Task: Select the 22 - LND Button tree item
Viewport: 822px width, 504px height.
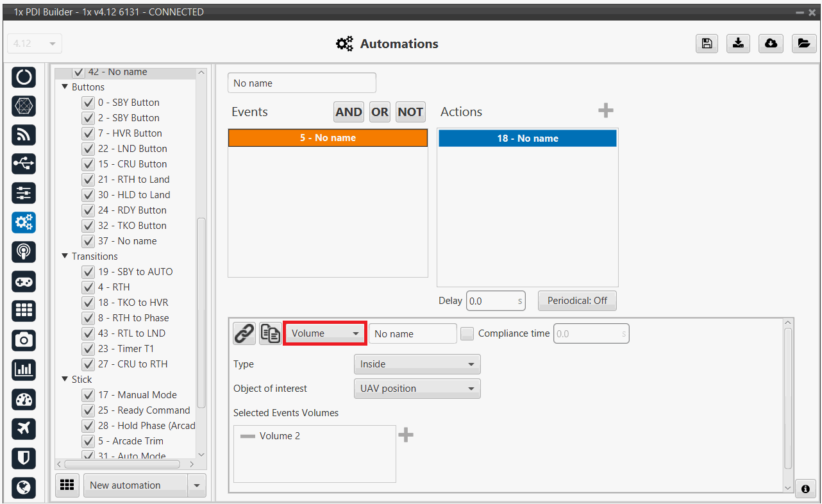Action: pos(133,149)
